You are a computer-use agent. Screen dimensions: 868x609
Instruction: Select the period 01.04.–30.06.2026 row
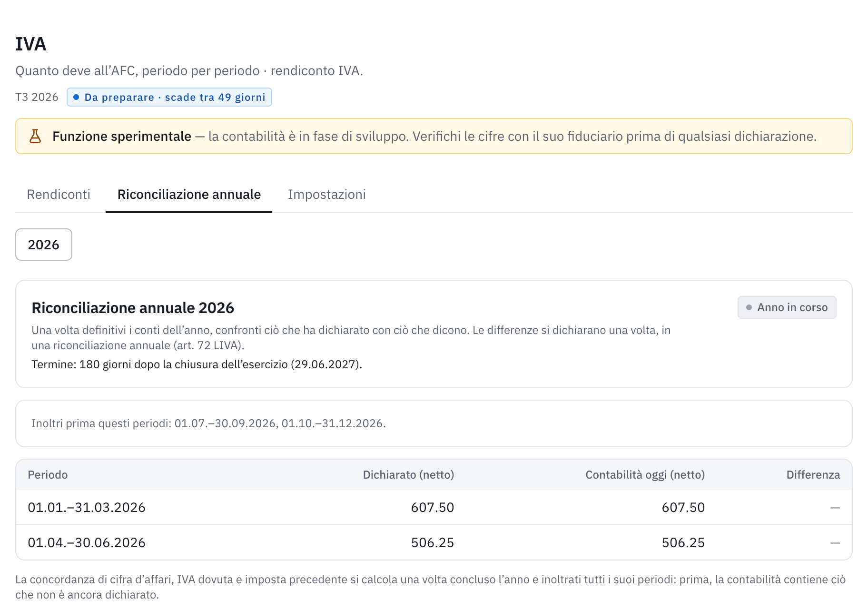point(434,543)
